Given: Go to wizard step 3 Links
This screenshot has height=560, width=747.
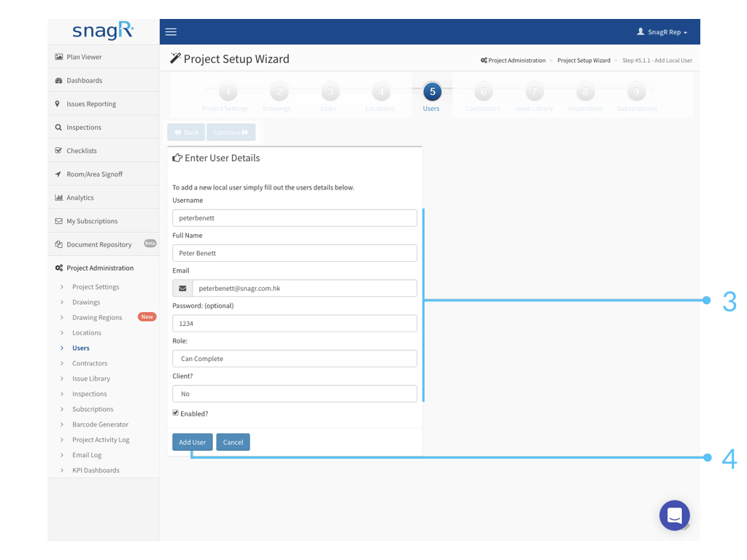Looking at the screenshot, I should (x=330, y=92).
